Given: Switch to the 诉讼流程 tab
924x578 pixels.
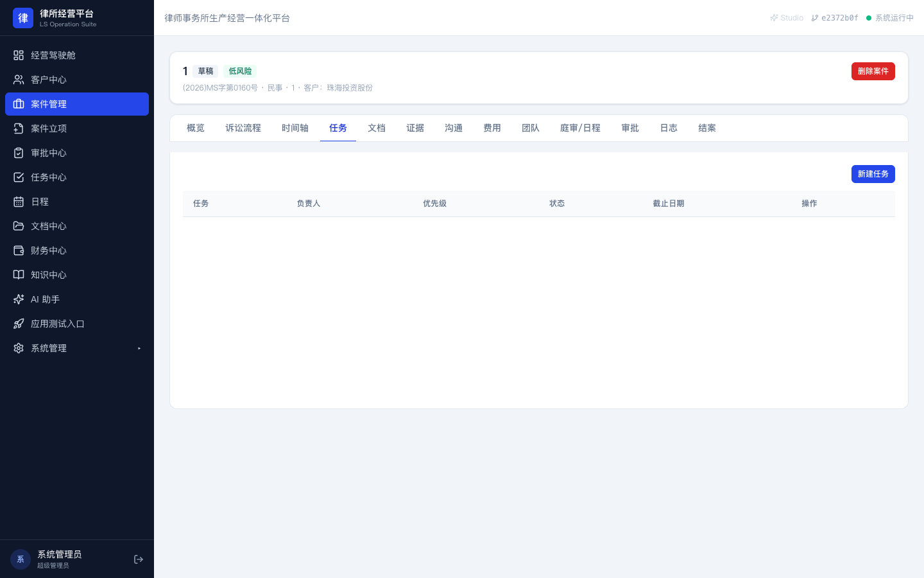Looking at the screenshot, I should point(243,128).
